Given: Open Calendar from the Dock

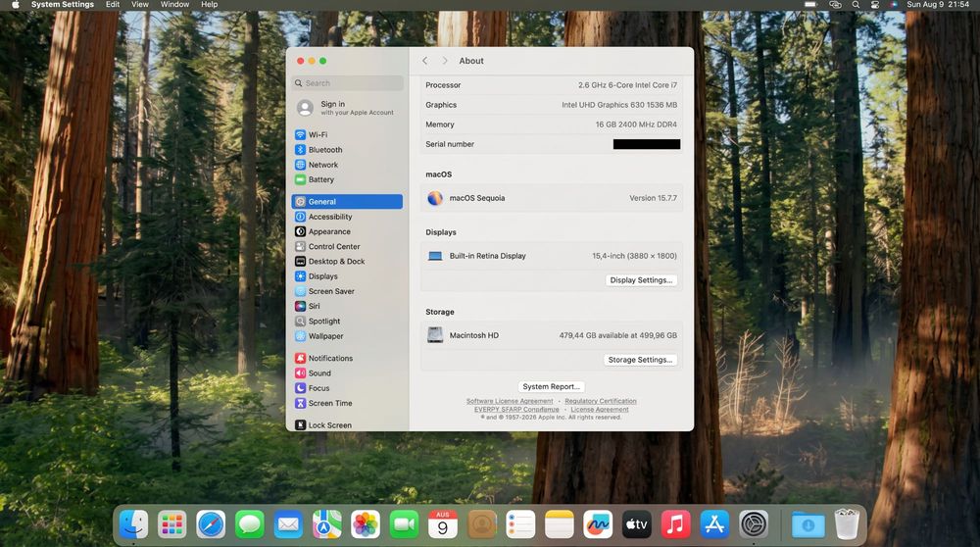Looking at the screenshot, I should (x=443, y=524).
